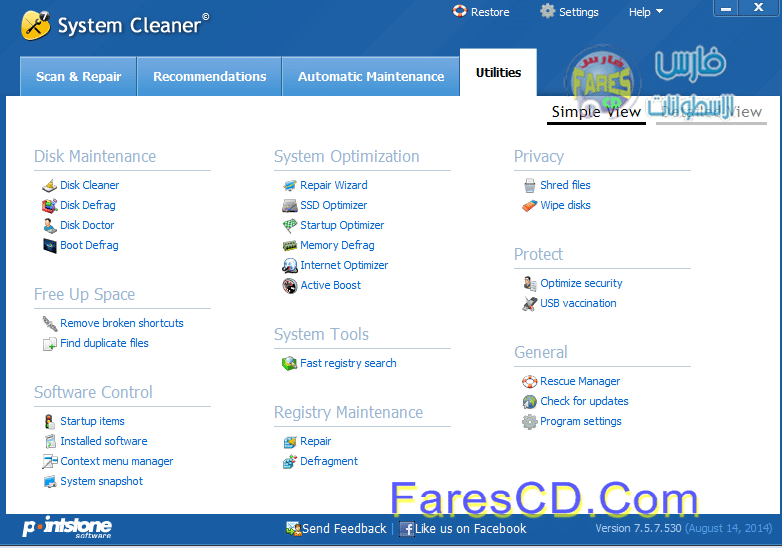
Task: Click the Send Feedback link
Action: [344, 529]
